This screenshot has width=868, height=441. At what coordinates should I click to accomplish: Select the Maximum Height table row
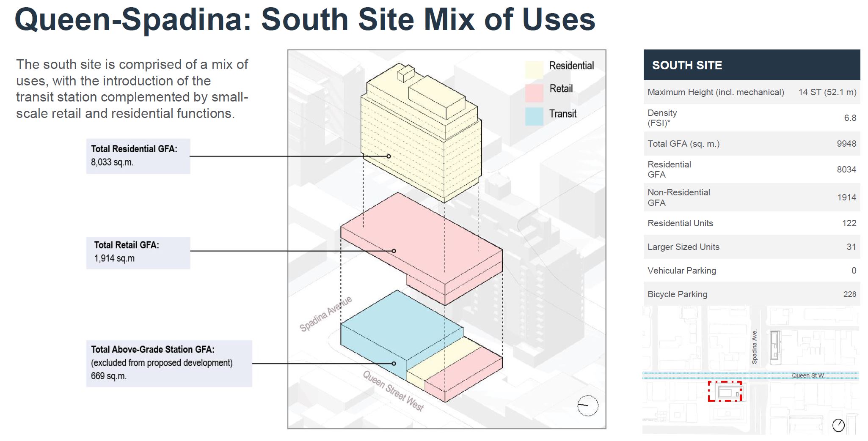[x=751, y=92]
